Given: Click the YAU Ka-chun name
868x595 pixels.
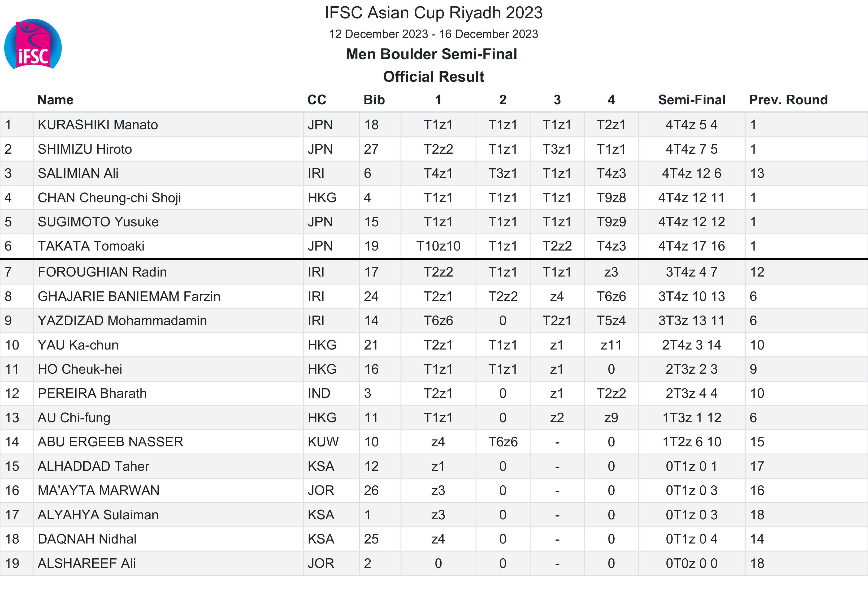Looking at the screenshot, I should point(78,345).
